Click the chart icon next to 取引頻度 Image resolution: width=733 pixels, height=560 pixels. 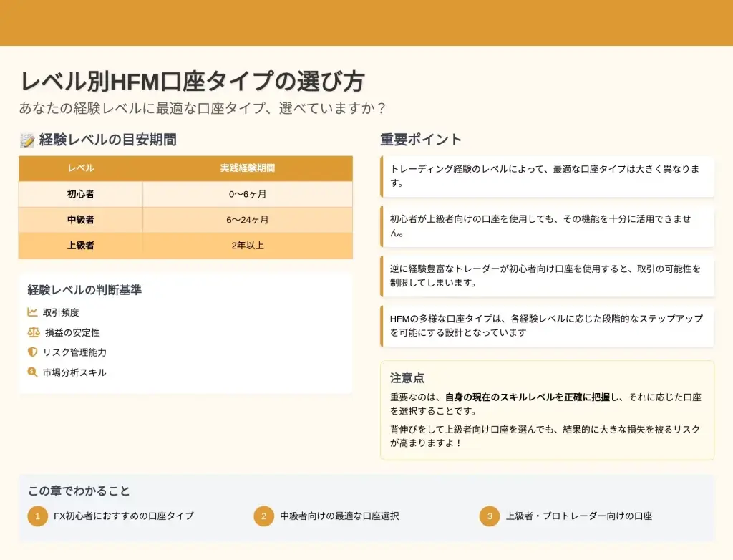click(x=32, y=312)
